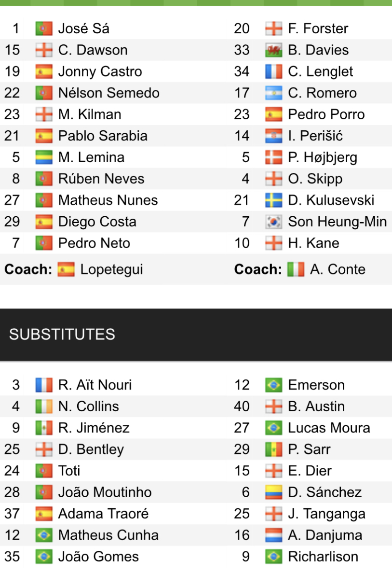The height and width of the screenshot is (573, 392).
Task: Tap the Croatia flag beside I. Perišić
Action: click(x=273, y=136)
